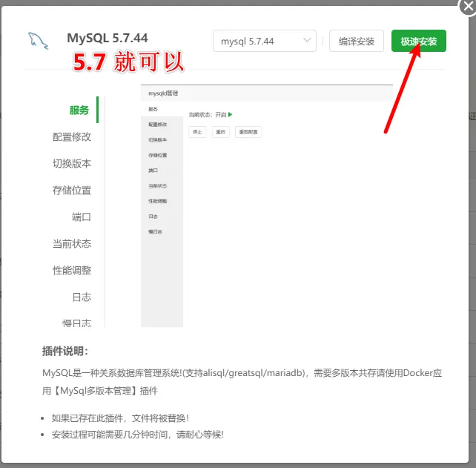Open the 日志 section
Image resolution: width=476 pixels, height=468 pixels.
pyautogui.click(x=82, y=297)
